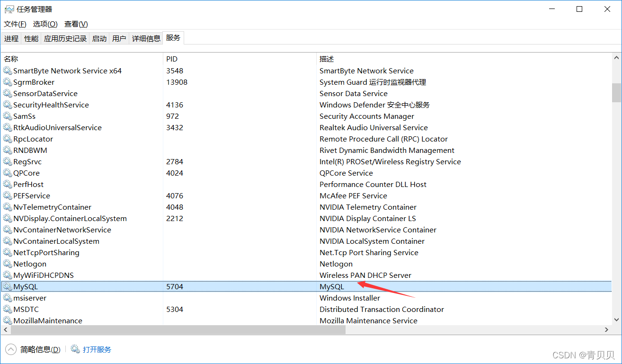Click the SgrmBroker service gear icon

point(7,82)
